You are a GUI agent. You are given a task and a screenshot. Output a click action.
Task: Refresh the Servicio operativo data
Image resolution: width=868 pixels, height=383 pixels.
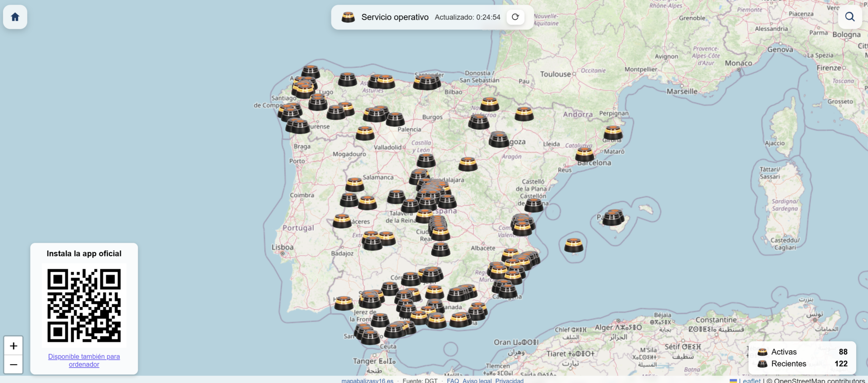515,17
